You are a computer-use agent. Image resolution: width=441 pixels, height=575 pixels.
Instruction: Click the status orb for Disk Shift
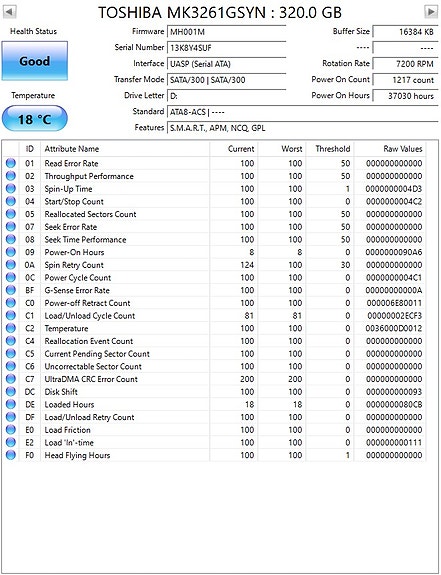click(11, 392)
